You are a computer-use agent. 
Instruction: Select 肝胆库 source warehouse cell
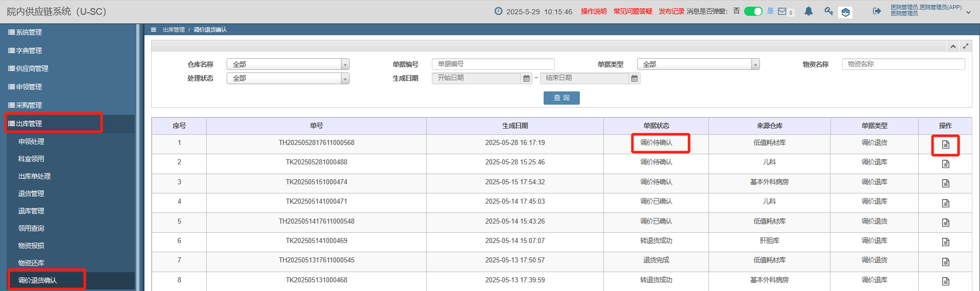[x=770, y=240]
